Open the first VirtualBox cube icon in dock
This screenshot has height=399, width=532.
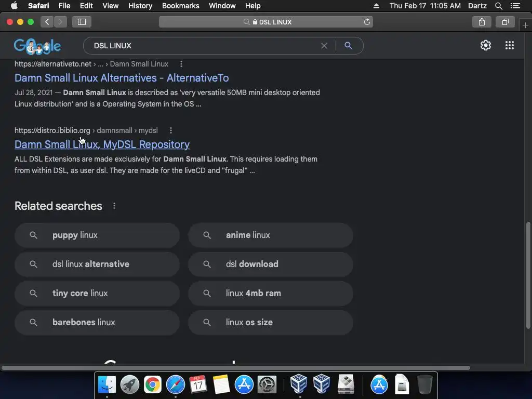(x=299, y=384)
